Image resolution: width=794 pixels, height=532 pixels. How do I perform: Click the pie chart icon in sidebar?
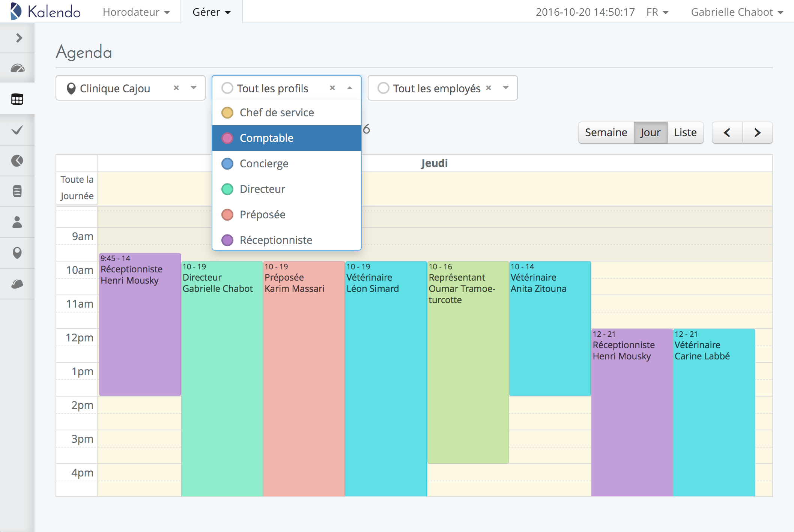(17, 161)
